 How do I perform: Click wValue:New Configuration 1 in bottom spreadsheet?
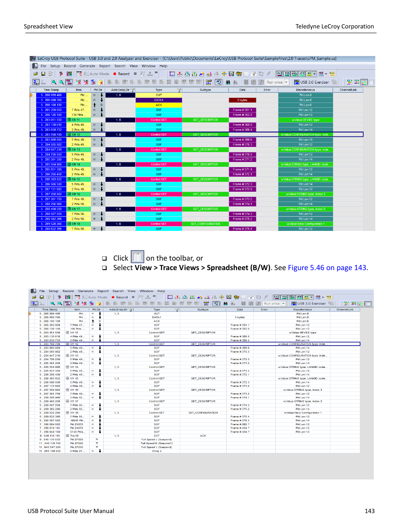pos(302,413)
